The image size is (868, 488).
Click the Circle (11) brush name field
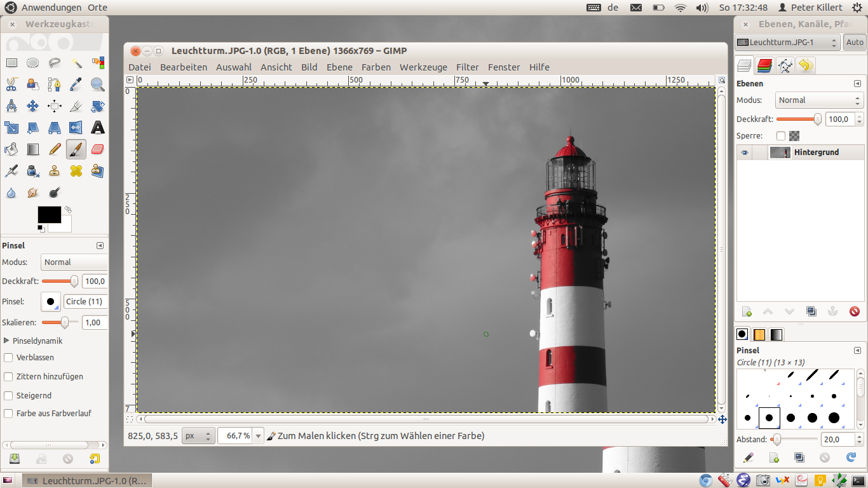tap(85, 302)
